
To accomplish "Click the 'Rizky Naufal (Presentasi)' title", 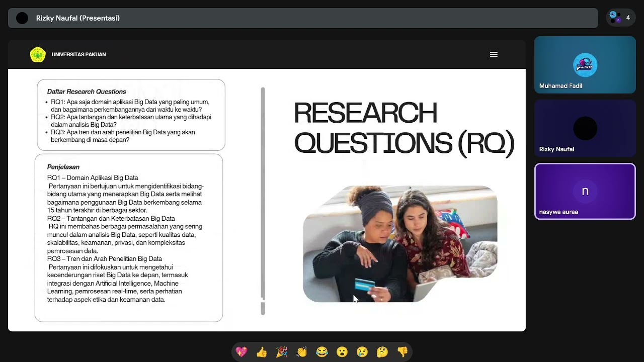I will coord(78,18).
